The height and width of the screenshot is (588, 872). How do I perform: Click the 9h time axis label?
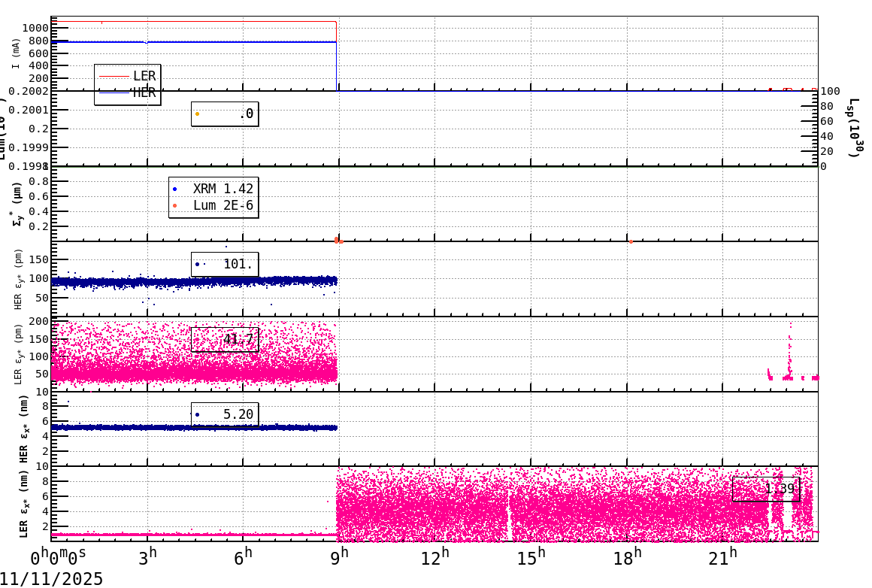(x=339, y=557)
